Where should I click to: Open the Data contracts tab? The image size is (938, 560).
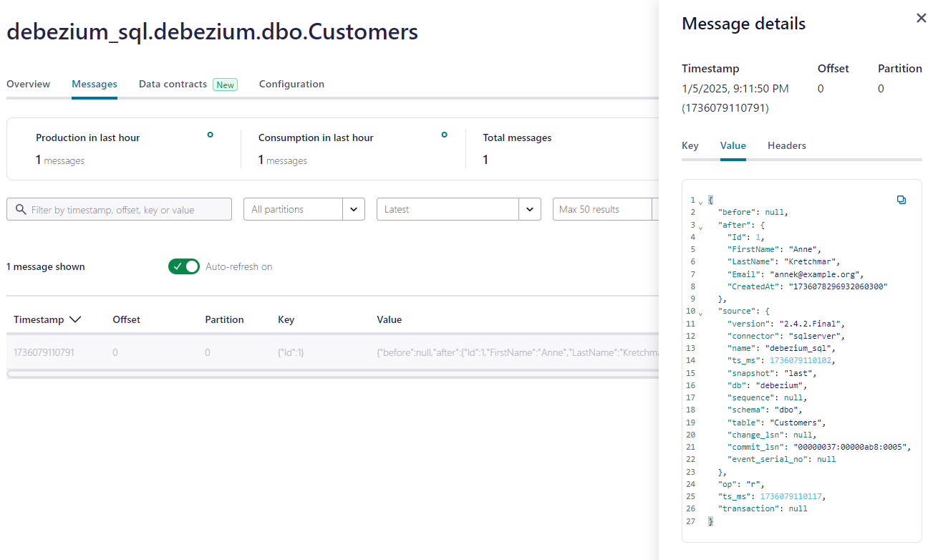click(x=173, y=84)
